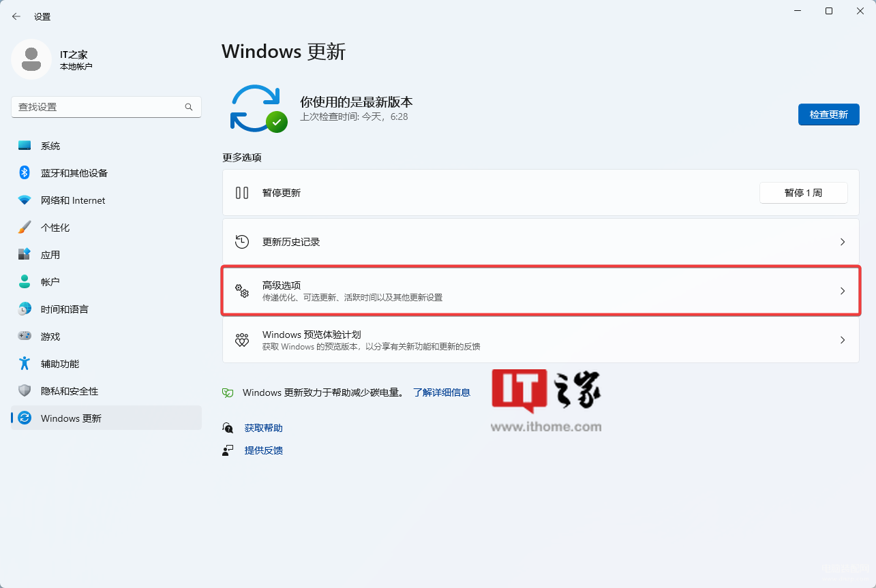Select 时间和语言 in the sidebar
876x588 pixels.
106,309
